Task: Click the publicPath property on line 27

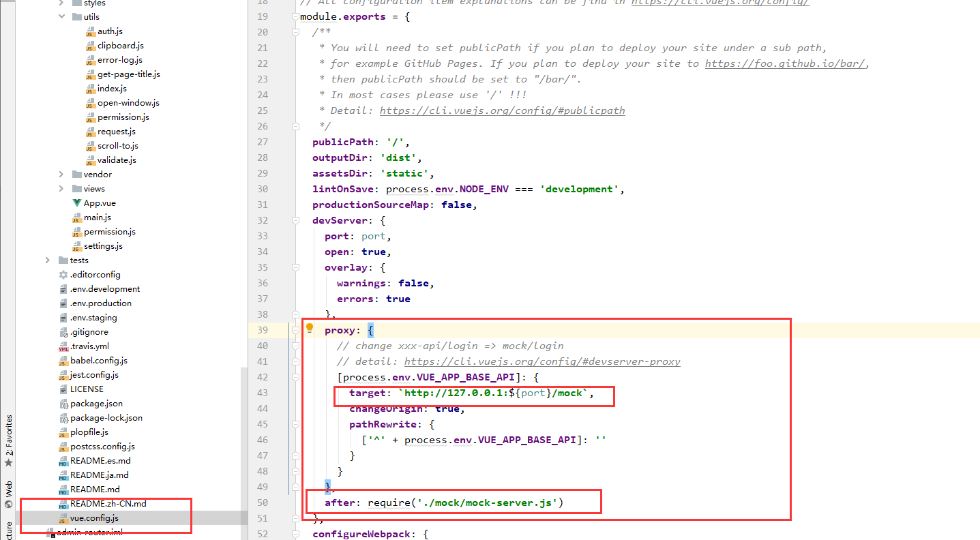Action: (x=343, y=142)
